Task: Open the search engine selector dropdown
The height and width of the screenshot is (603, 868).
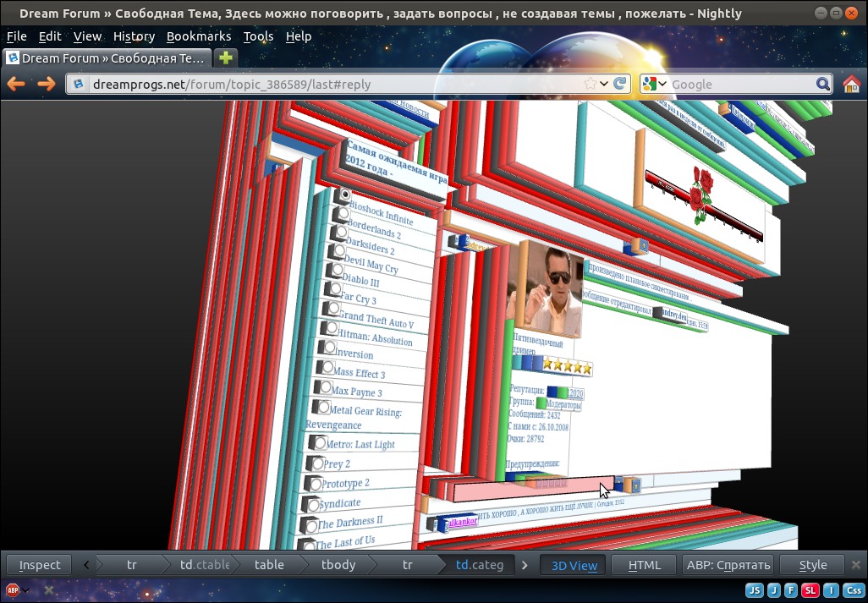Action: pos(662,84)
